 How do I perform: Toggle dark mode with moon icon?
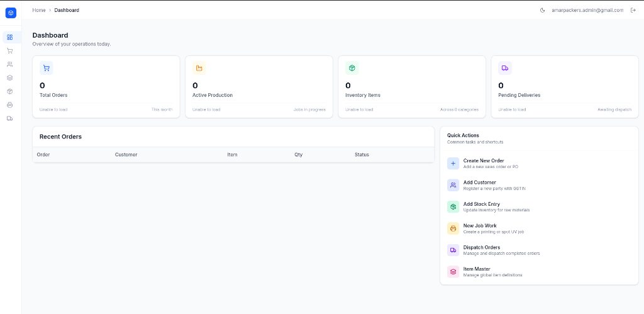coord(542,10)
